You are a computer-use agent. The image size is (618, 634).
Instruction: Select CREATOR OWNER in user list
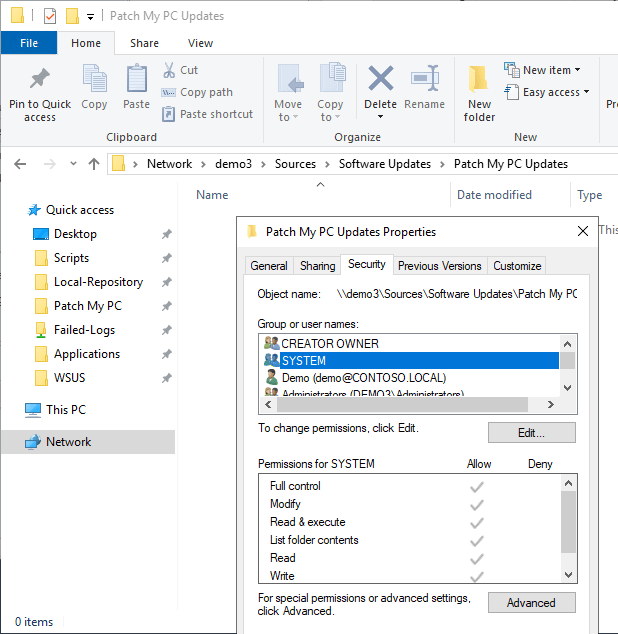(x=409, y=344)
